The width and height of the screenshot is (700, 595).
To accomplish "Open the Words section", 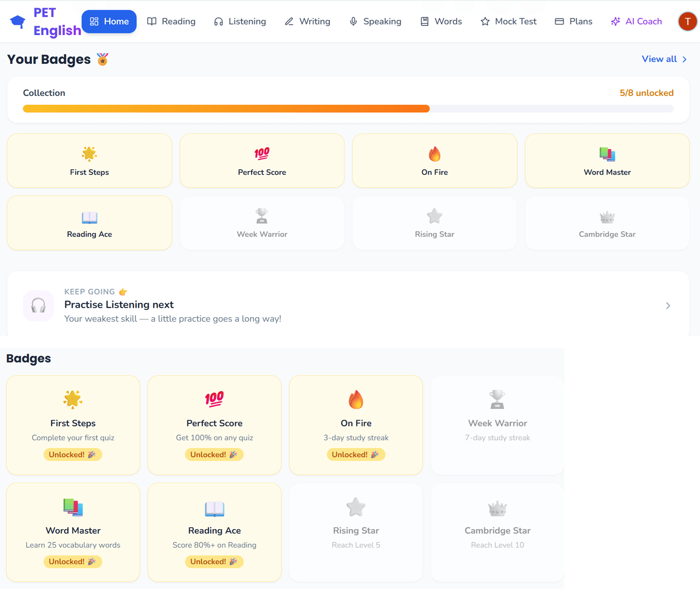I will pyautogui.click(x=441, y=22).
